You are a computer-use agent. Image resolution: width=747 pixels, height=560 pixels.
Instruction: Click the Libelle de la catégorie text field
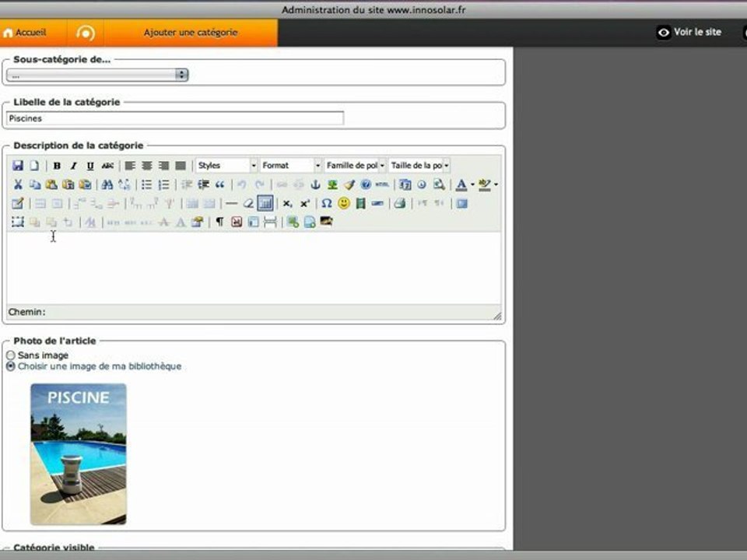(x=175, y=118)
